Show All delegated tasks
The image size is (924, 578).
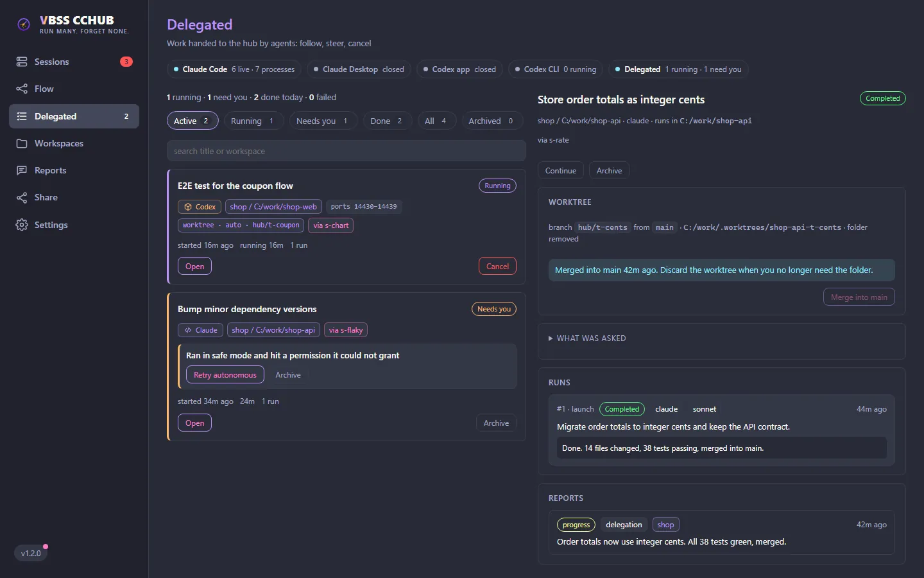click(x=436, y=121)
